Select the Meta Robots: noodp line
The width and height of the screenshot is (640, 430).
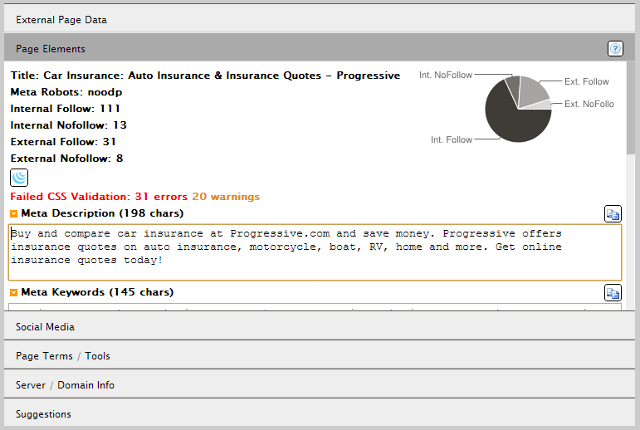click(x=66, y=92)
